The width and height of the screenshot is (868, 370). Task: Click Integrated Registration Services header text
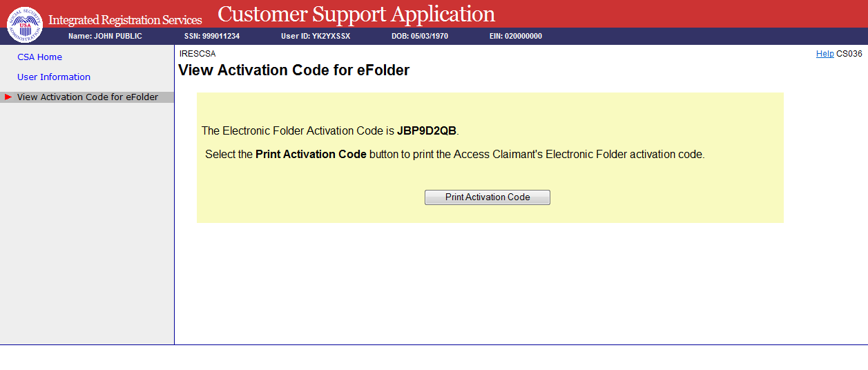click(x=125, y=20)
